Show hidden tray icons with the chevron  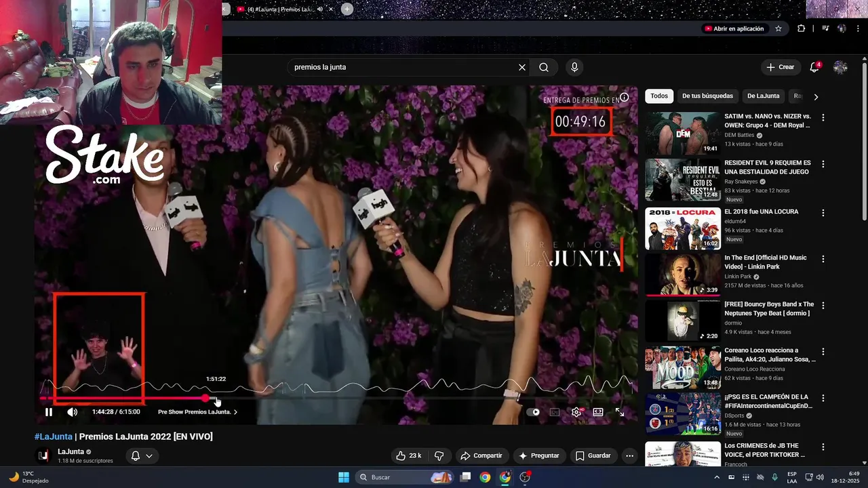(717, 477)
